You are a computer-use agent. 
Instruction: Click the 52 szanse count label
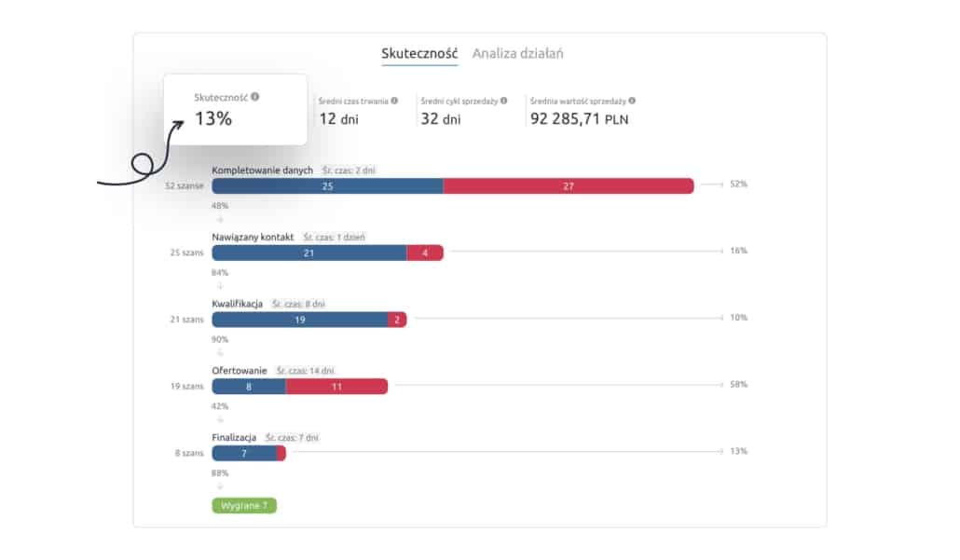(185, 185)
